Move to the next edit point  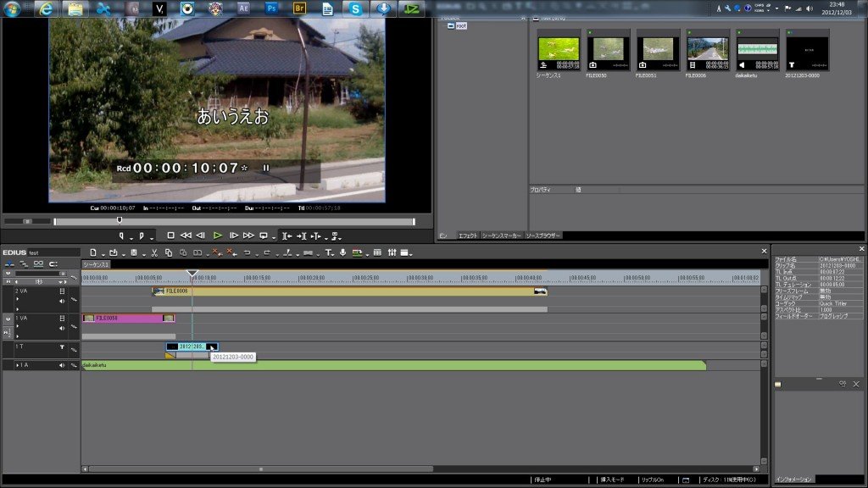click(x=302, y=236)
